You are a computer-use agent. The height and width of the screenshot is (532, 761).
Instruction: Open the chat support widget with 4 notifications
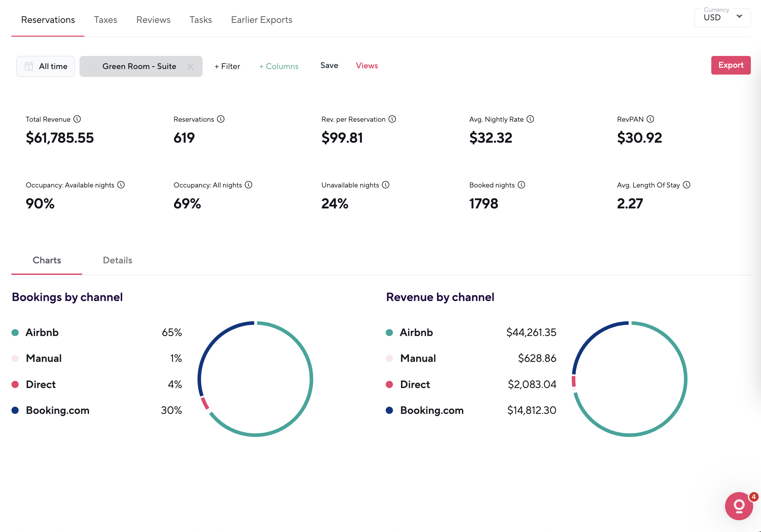[x=738, y=506]
